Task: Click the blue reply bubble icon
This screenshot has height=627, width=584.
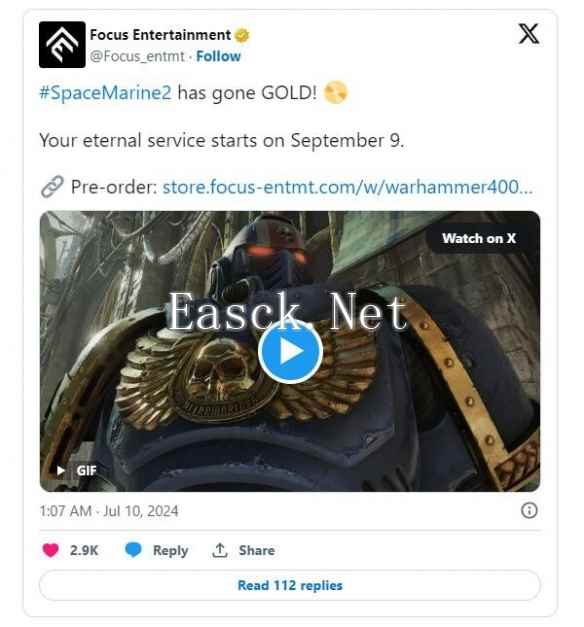Action: tap(133, 550)
